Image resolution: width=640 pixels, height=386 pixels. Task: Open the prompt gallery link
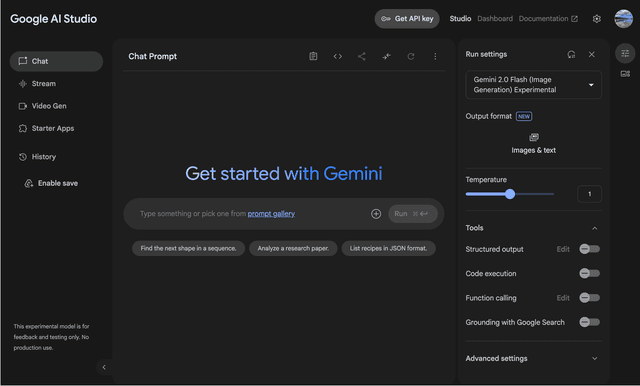(271, 214)
